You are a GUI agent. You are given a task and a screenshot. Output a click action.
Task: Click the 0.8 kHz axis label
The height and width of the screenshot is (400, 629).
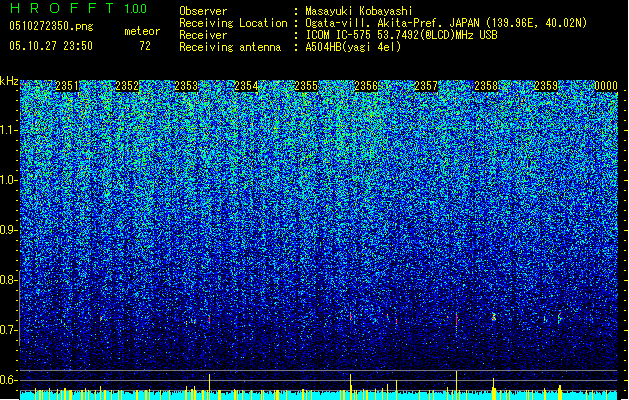[8, 280]
